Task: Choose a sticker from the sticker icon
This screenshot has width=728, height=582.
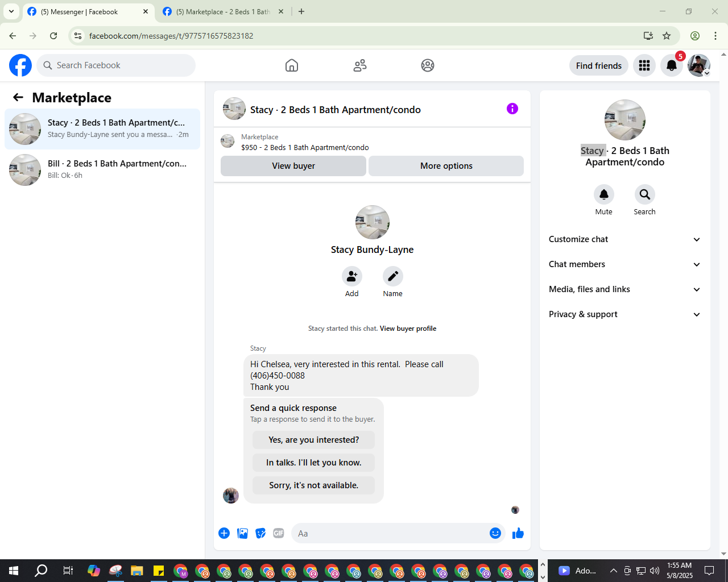Action: (260, 533)
